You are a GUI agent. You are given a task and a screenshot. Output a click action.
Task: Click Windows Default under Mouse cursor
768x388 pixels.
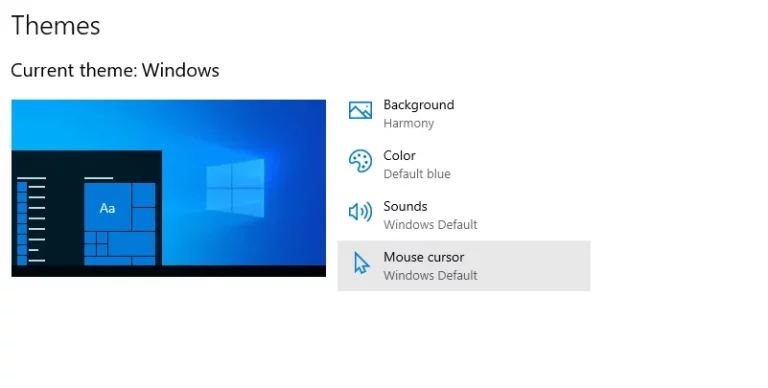click(x=430, y=275)
